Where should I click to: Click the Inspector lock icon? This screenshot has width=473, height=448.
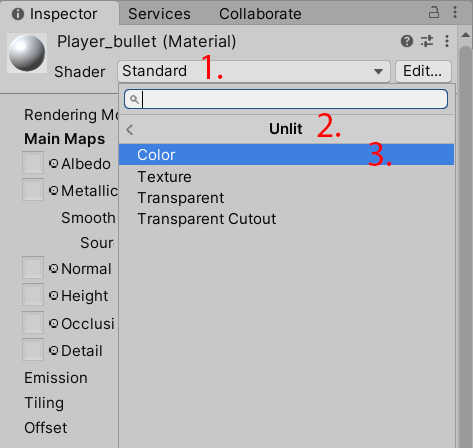[x=433, y=13]
